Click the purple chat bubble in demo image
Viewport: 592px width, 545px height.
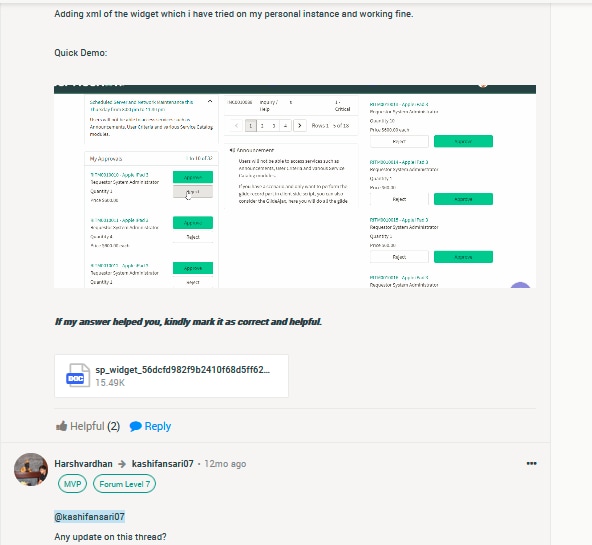520,285
